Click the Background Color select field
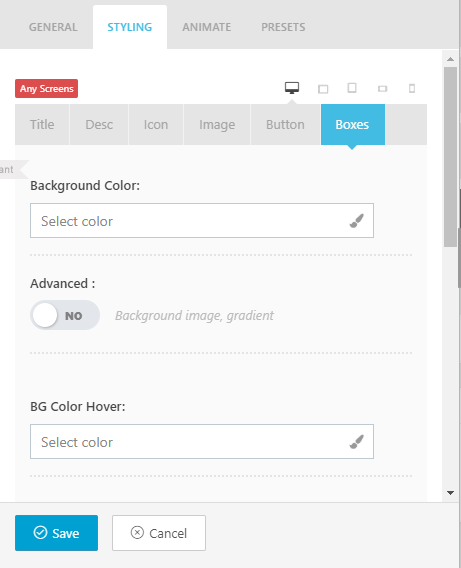Viewport: 461px width, 568px height. coord(202,221)
